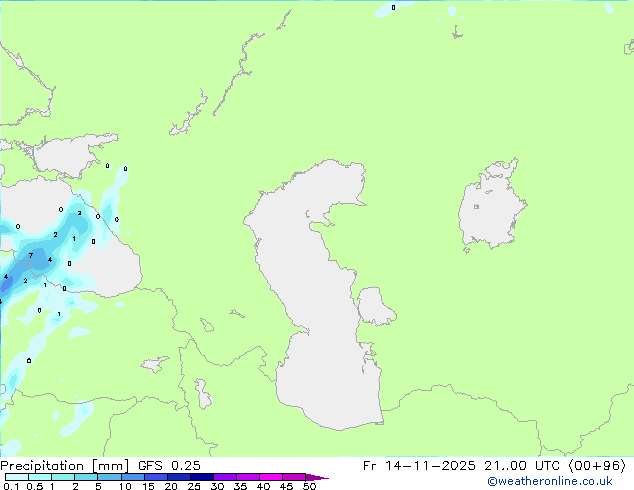Click the '21..00 UTC' time text

pos(523,466)
